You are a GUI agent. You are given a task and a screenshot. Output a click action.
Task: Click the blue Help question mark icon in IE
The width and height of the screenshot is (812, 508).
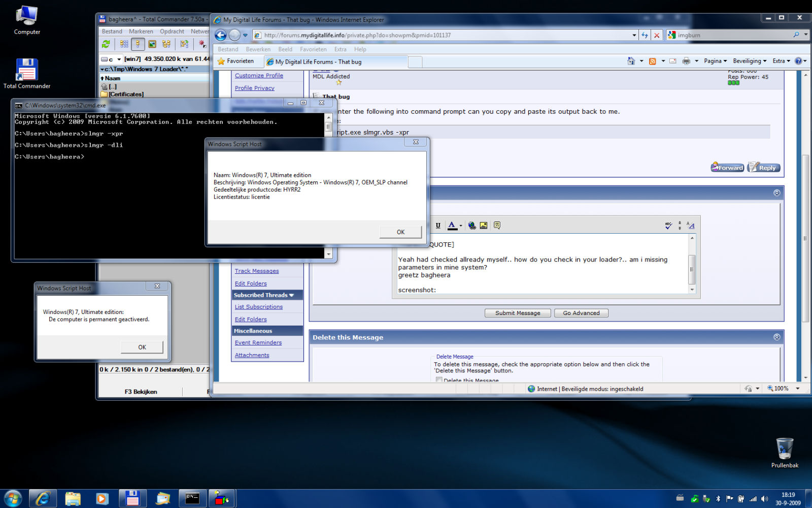tap(798, 61)
